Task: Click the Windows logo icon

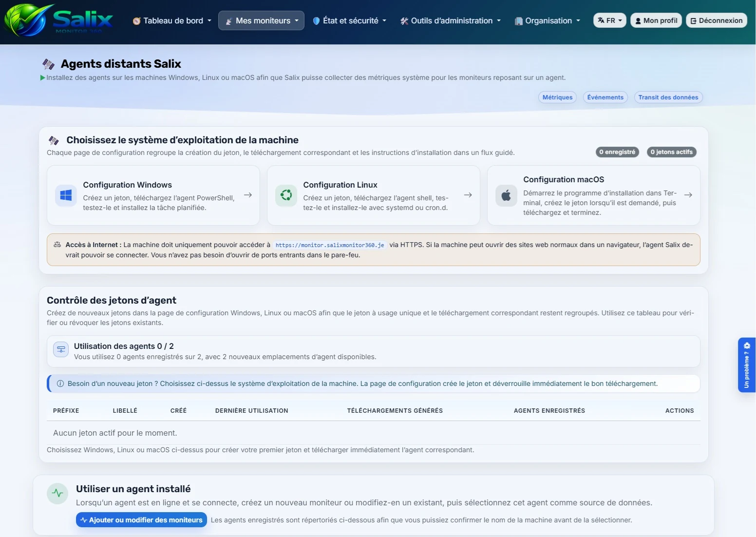Action: [x=66, y=195]
